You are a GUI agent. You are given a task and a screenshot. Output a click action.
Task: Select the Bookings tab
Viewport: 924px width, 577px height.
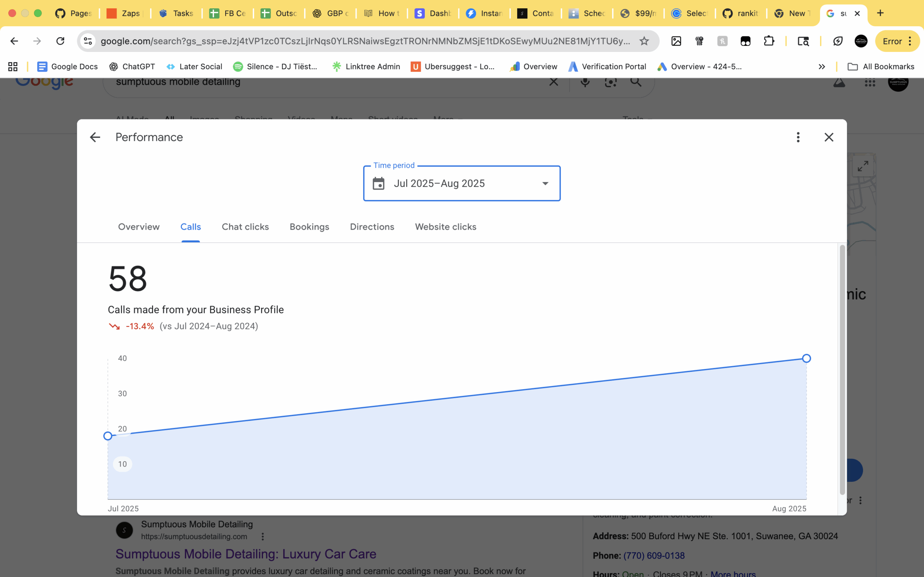pyautogui.click(x=309, y=227)
